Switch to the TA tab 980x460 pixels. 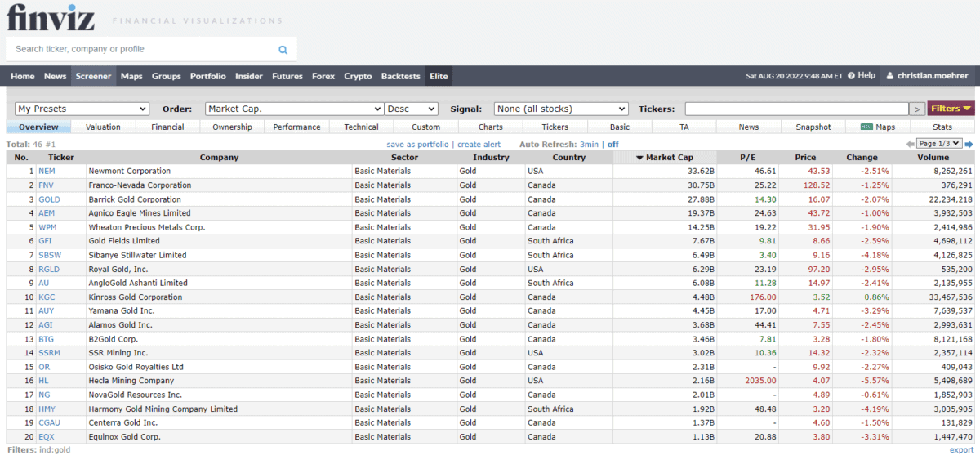tap(684, 127)
